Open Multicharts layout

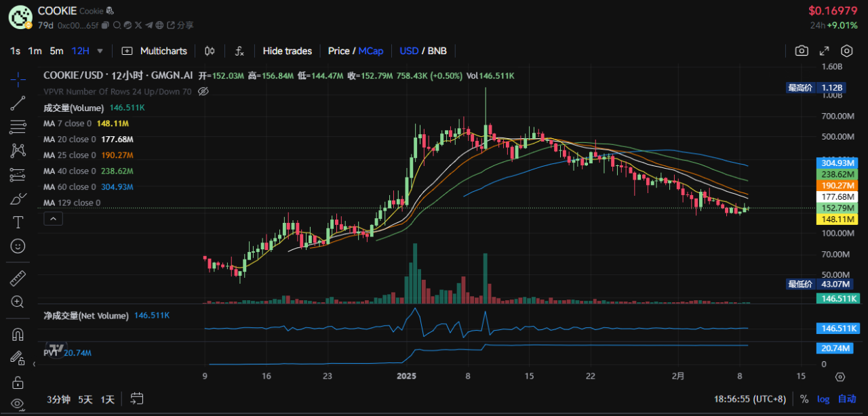[154, 51]
